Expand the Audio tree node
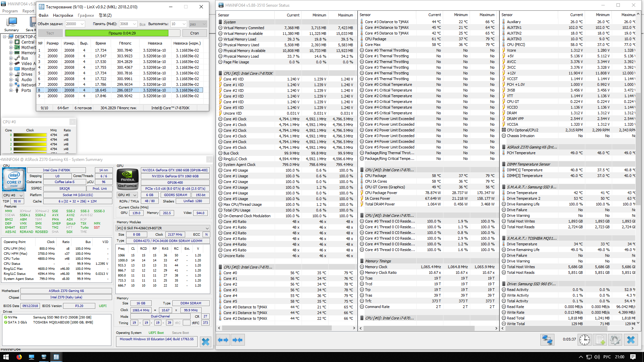Image resolution: width=644 pixels, height=362 pixels. click(x=11, y=80)
